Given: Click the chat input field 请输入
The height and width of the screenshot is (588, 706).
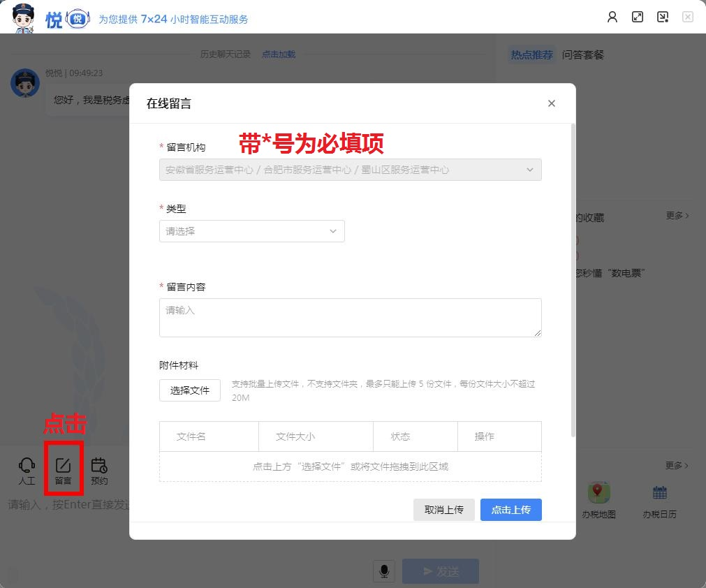Looking at the screenshot, I should (x=68, y=505).
